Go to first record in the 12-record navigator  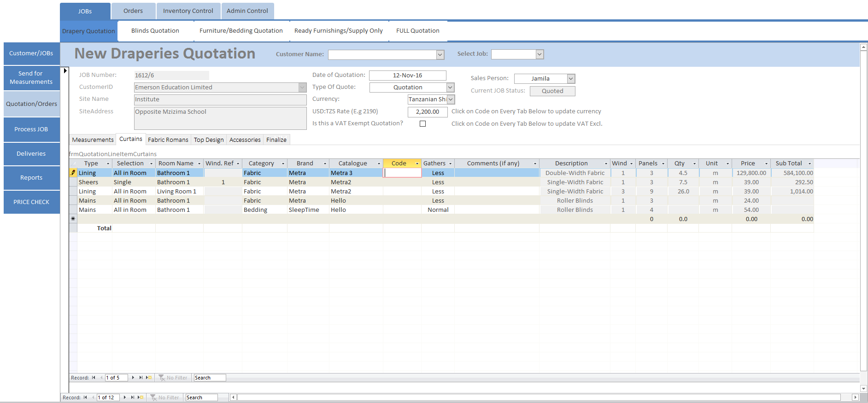click(85, 397)
